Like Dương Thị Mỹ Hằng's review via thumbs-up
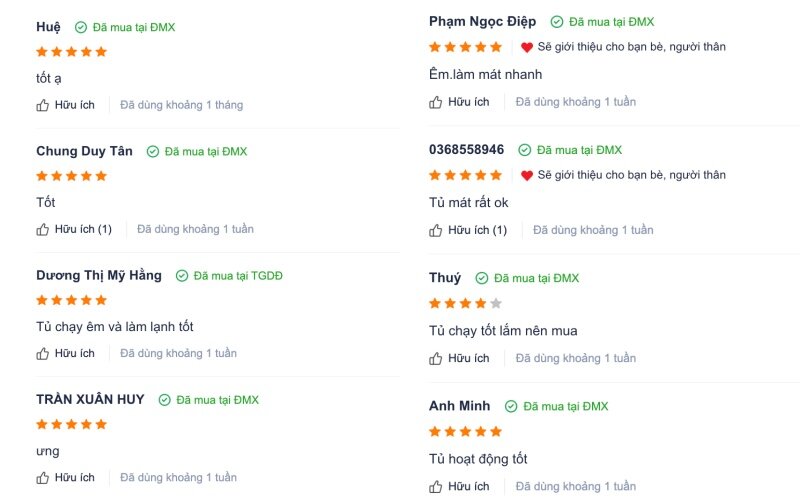 (42, 354)
